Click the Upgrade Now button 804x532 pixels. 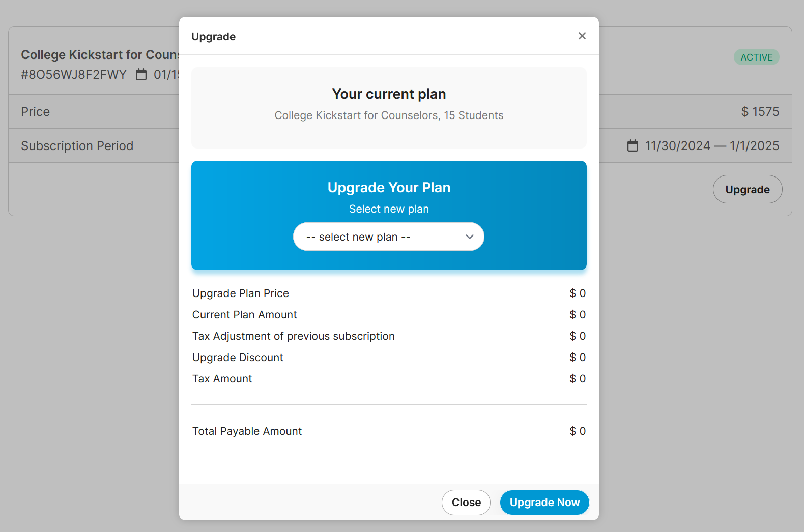(544, 503)
